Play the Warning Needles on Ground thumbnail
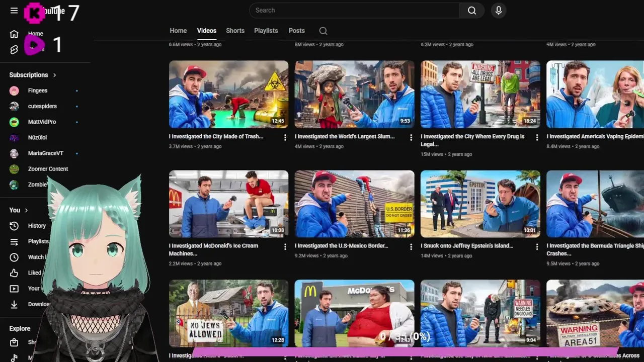 480,313
